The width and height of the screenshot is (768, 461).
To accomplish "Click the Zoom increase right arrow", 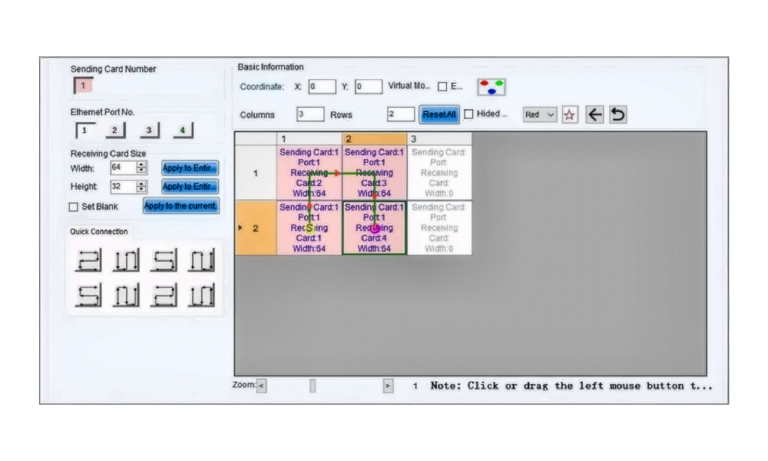I will tap(388, 386).
